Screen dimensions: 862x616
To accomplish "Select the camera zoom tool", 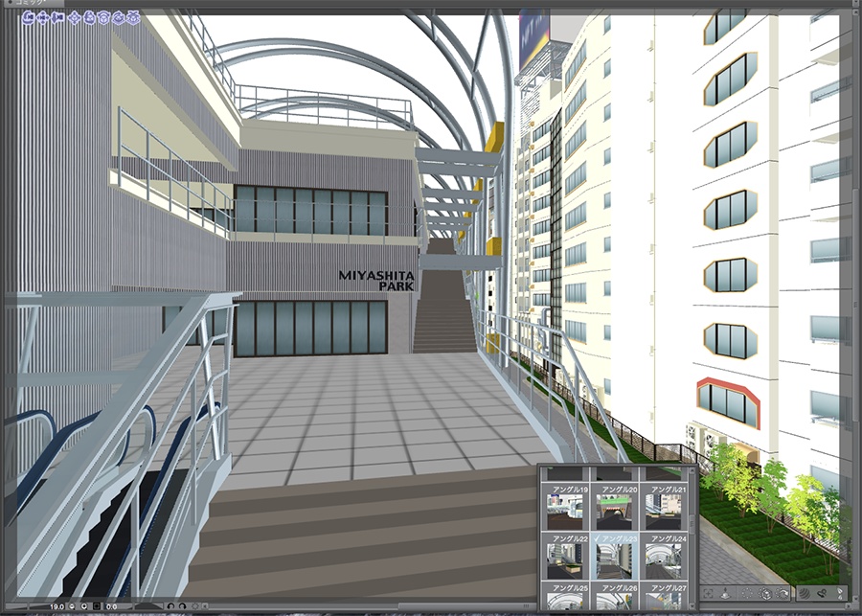I will point(59,17).
